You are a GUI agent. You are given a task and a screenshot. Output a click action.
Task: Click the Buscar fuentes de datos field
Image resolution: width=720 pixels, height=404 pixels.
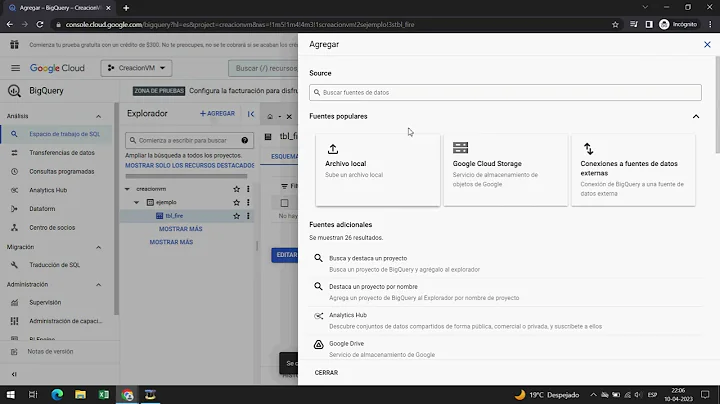[505, 92]
